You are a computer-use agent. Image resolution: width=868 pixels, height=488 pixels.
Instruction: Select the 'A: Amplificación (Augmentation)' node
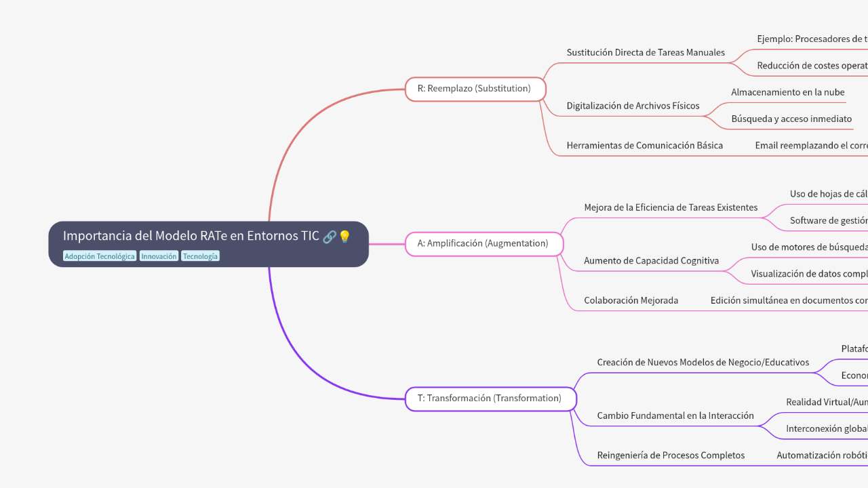(483, 243)
